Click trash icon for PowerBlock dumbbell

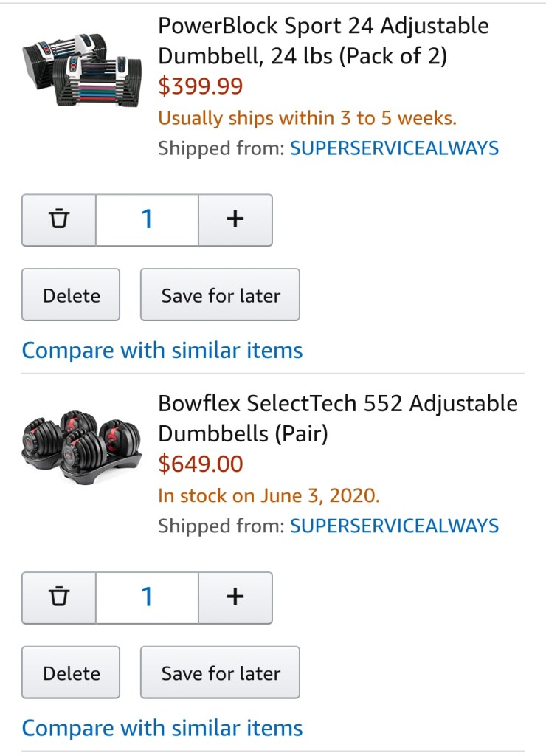59,219
